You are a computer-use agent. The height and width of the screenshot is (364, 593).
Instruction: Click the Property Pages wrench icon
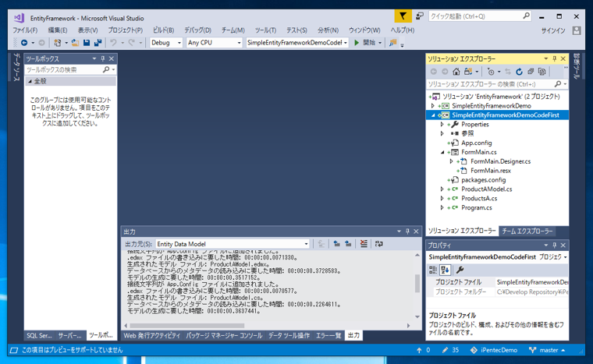tap(460, 270)
